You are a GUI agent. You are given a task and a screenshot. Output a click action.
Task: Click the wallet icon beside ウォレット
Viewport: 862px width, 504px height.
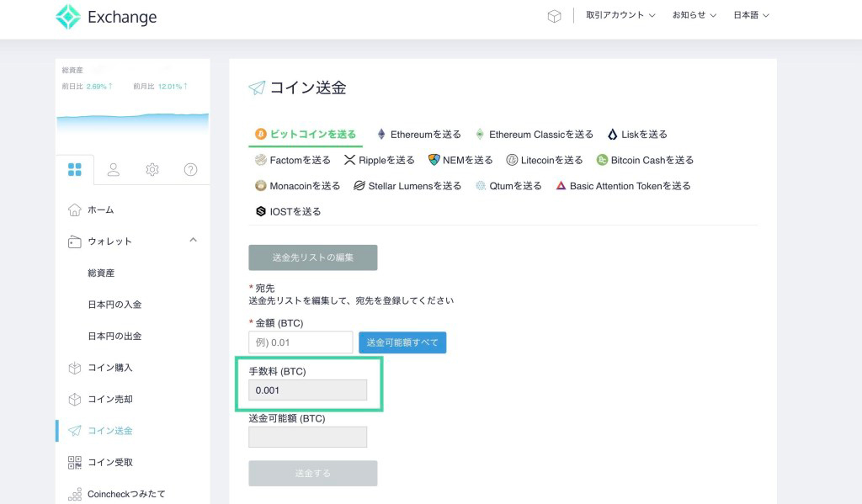click(74, 241)
